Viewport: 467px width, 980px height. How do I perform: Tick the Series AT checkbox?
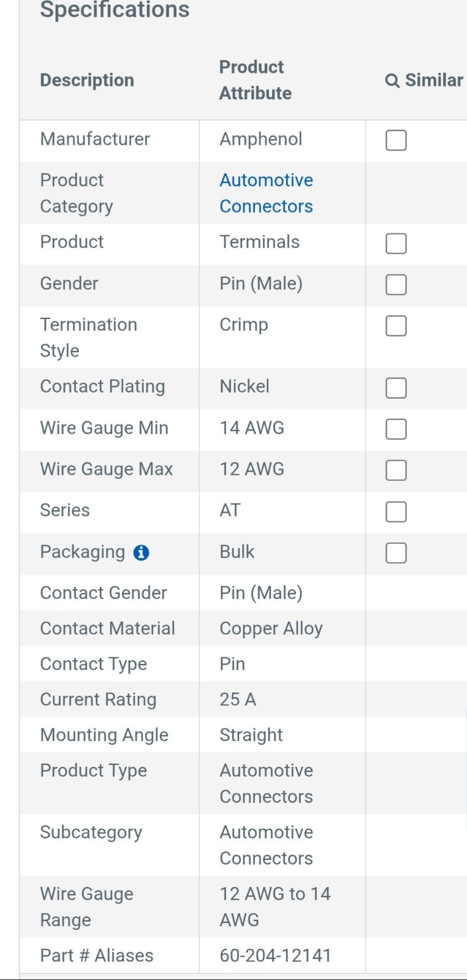pos(396,511)
